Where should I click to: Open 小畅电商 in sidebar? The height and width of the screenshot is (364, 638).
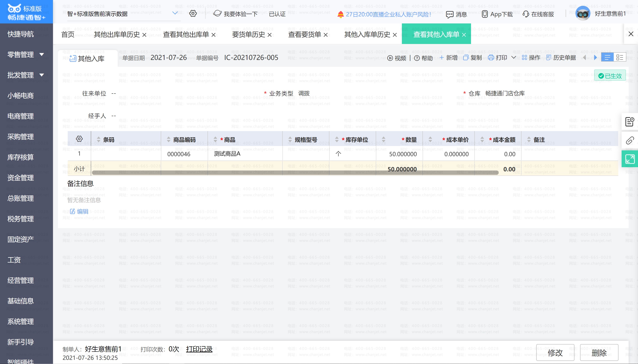(21, 95)
